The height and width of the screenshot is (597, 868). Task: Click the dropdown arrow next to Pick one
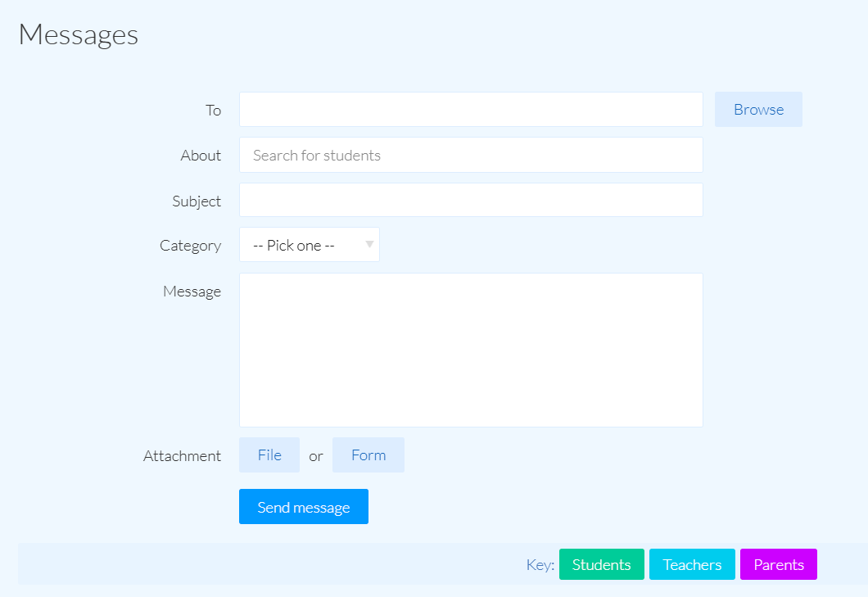coord(369,244)
